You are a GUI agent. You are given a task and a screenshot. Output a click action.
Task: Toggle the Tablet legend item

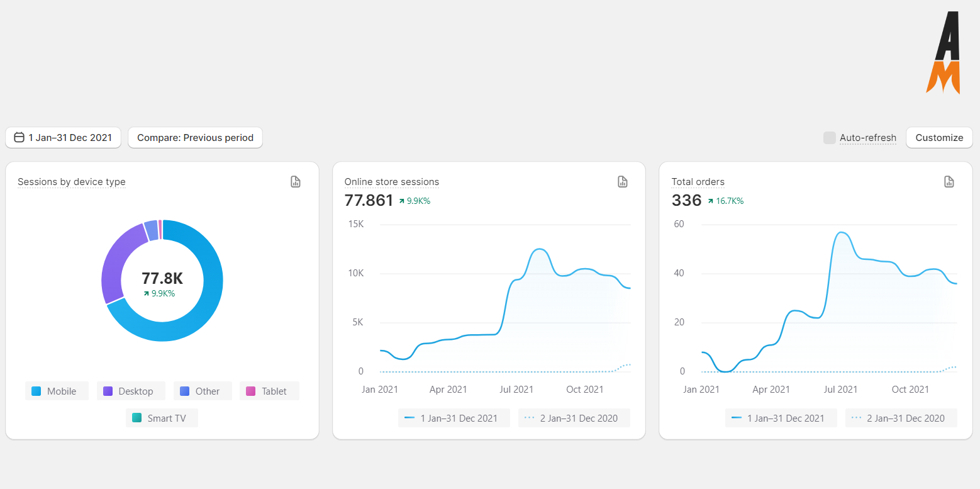point(269,391)
